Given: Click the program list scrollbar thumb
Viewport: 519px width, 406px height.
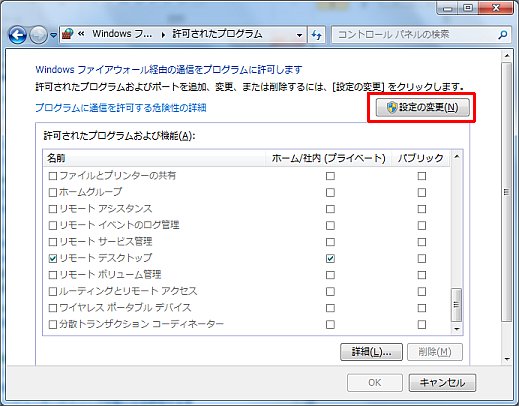Looking at the screenshot, I should point(456,305).
